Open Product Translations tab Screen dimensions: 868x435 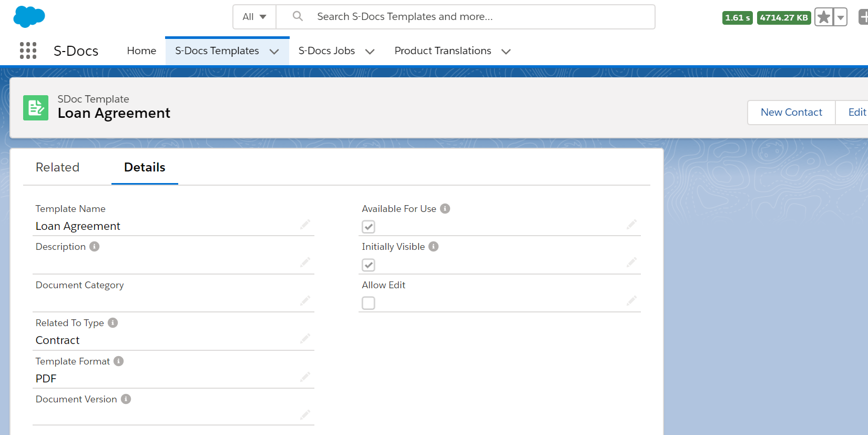443,50
